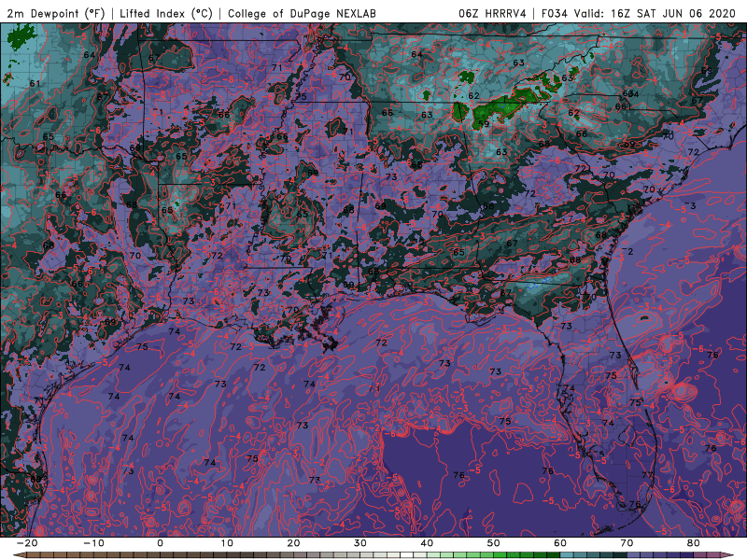Click the 40 label on the color scale
This screenshot has height=560, width=747.
coord(427,543)
